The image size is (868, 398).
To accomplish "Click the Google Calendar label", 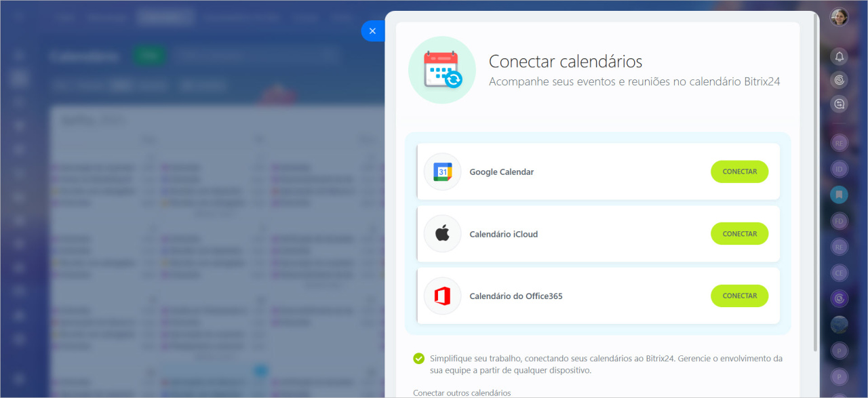I will pos(502,172).
